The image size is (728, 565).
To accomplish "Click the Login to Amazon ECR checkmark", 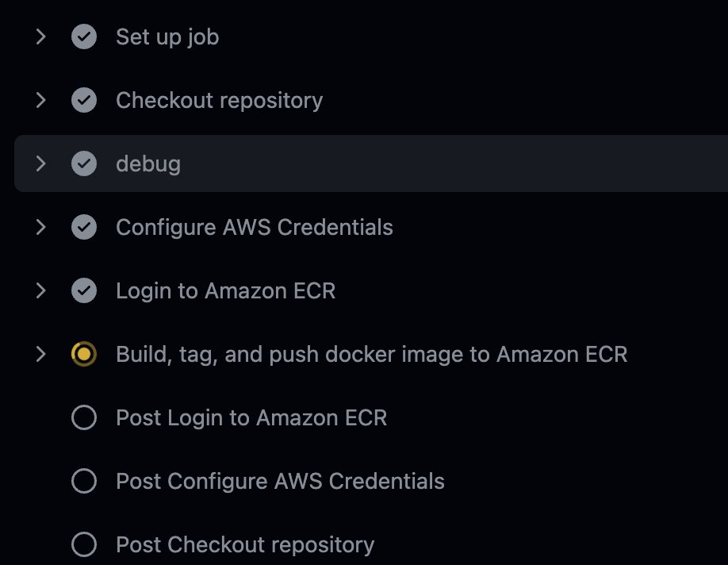I will (84, 290).
